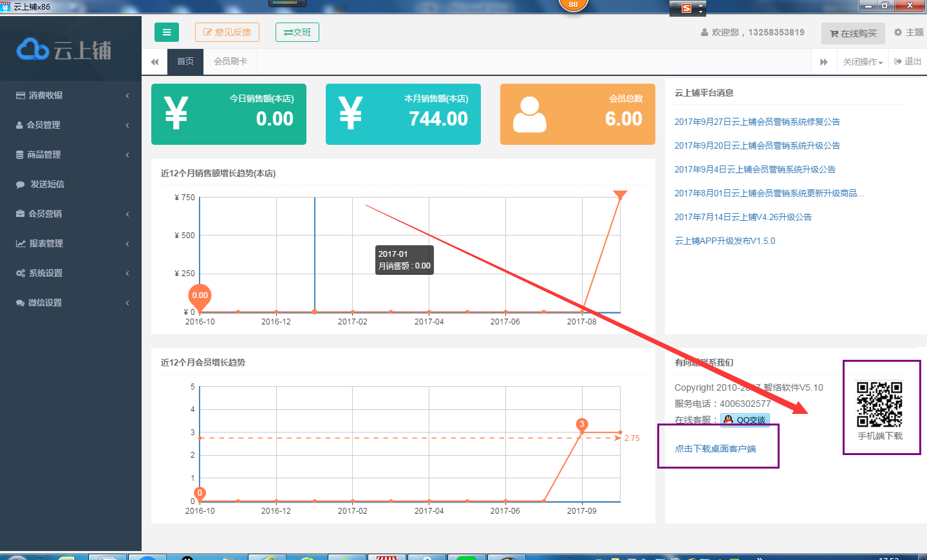Screen dimensions: 927x560
Task: Toggle the green hamburger sidebar button
Action: [166, 32]
